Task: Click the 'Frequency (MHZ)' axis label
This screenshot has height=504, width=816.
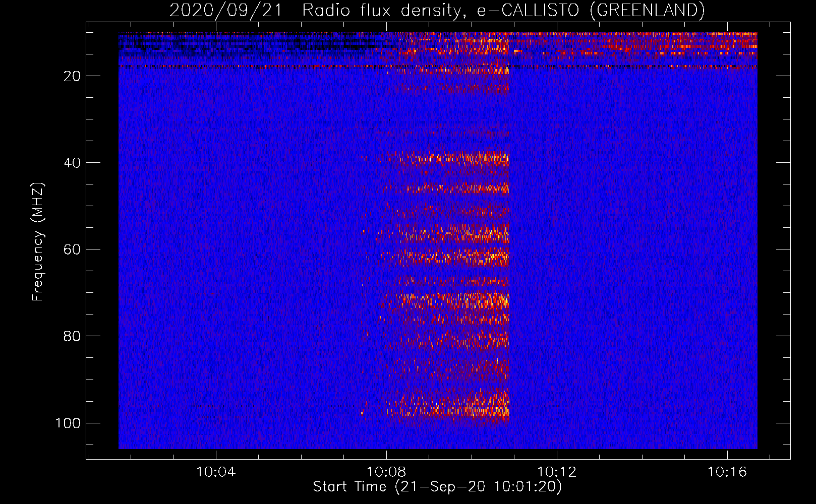Action: click(x=38, y=242)
